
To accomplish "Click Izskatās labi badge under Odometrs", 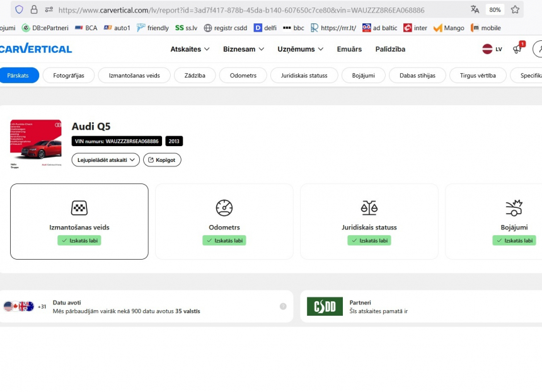I will 224,241.
